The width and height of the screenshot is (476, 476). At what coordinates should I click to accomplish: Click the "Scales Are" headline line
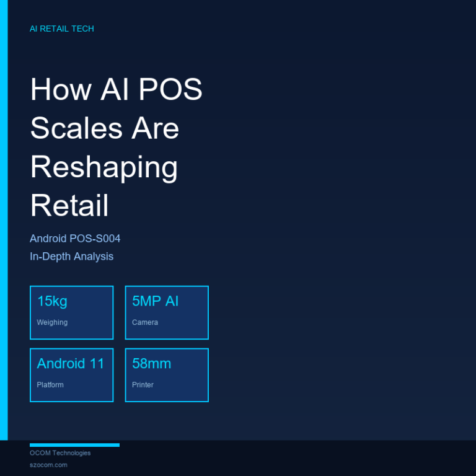(x=104, y=128)
